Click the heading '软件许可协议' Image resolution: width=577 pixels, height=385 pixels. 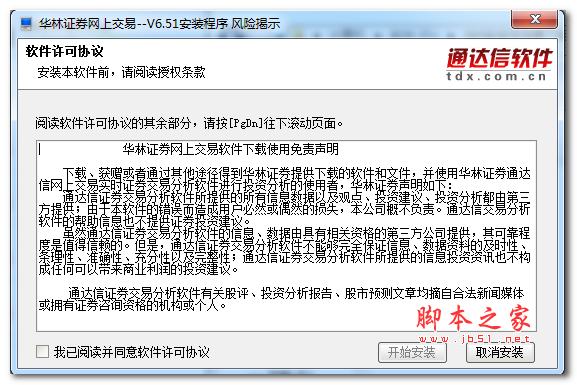tap(64, 51)
